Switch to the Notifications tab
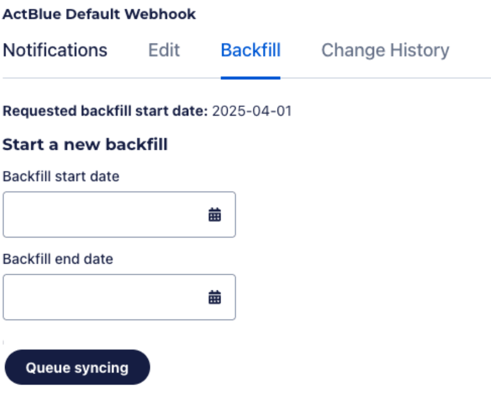This screenshot has height=403, width=491. coord(55,50)
